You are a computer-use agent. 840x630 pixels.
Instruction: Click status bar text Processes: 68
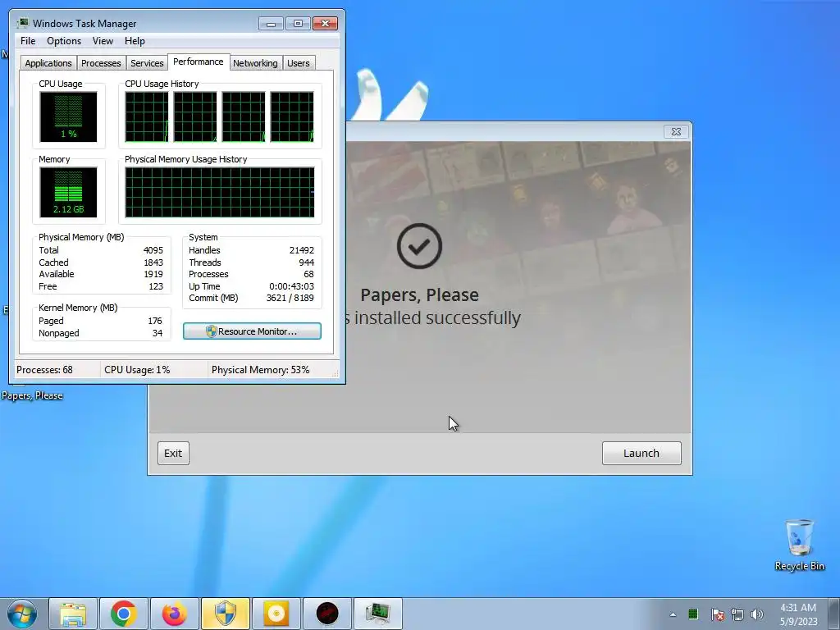coord(44,370)
